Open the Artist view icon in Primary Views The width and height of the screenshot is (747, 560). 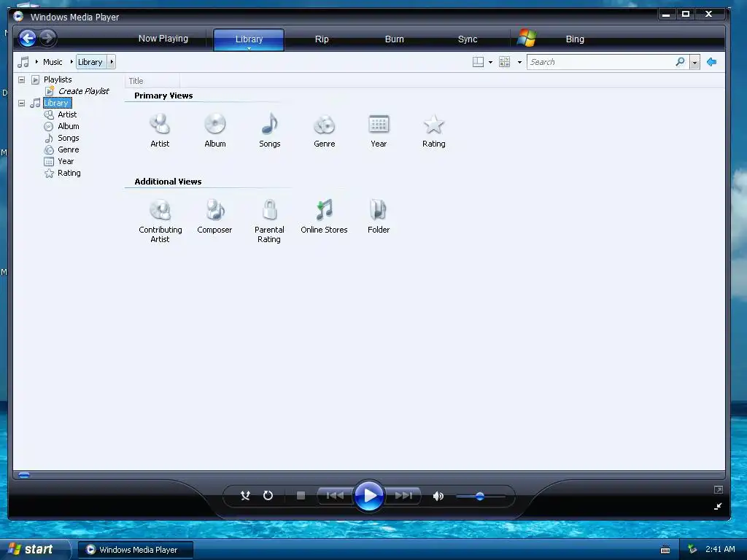point(160,124)
